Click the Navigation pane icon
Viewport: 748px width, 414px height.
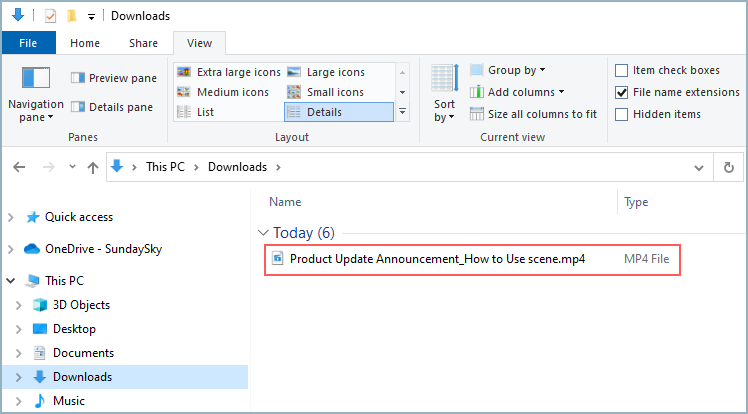35,80
